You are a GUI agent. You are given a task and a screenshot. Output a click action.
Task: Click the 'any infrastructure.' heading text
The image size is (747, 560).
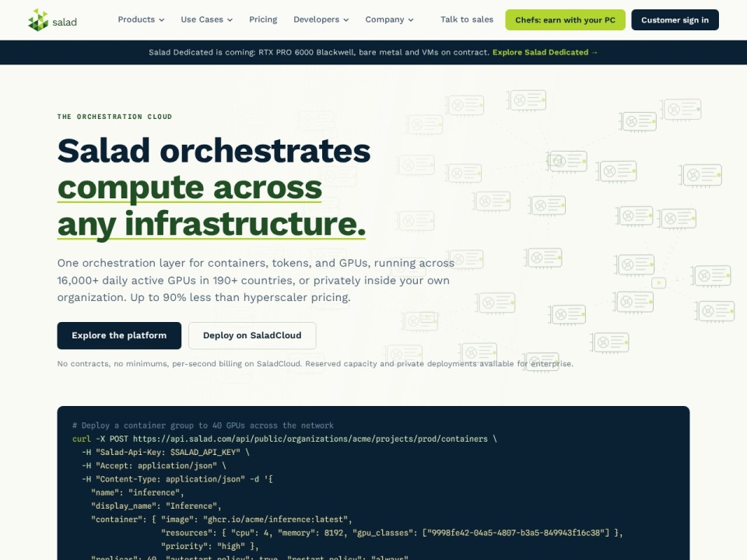pyautogui.click(x=212, y=224)
